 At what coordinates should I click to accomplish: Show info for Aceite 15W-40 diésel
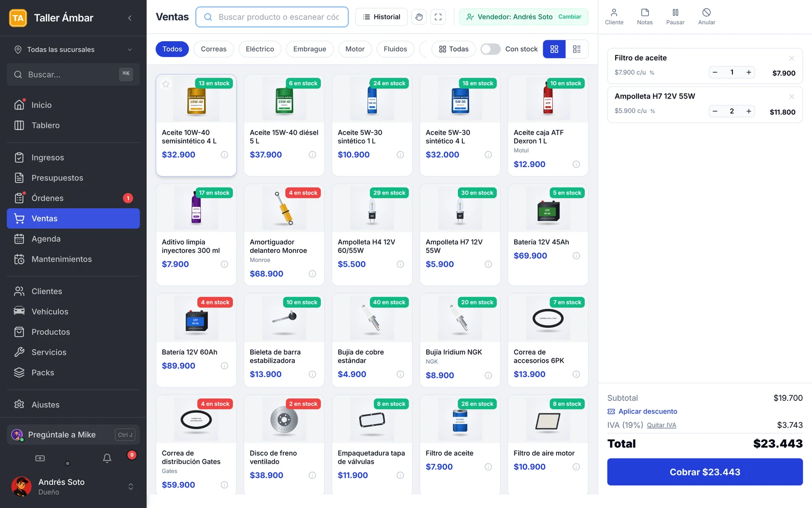pos(312,154)
